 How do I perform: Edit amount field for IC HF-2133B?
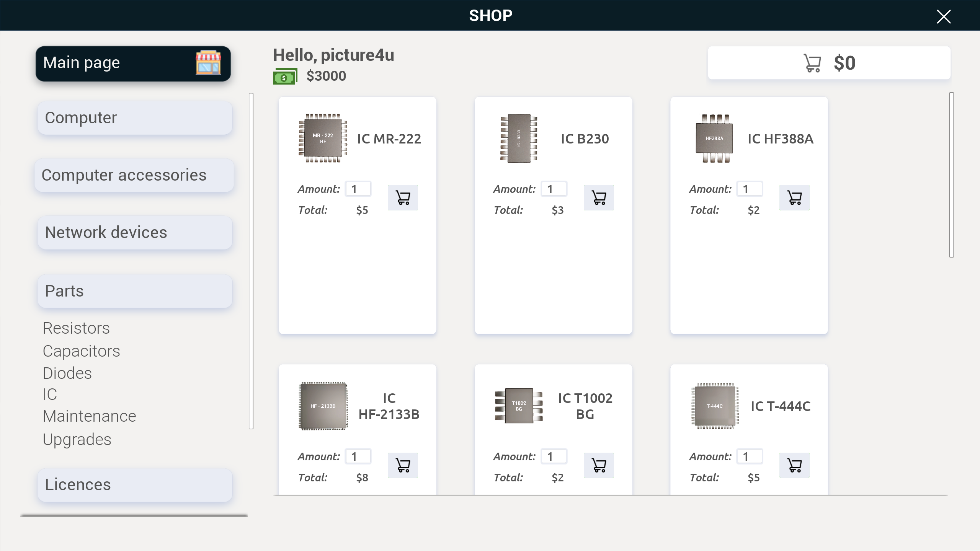(x=358, y=456)
